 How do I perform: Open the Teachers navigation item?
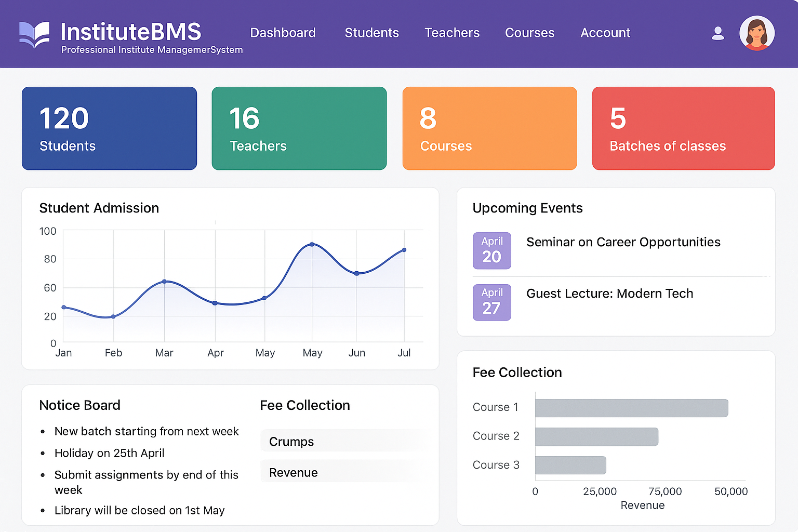pyautogui.click(x=452, y=33)
